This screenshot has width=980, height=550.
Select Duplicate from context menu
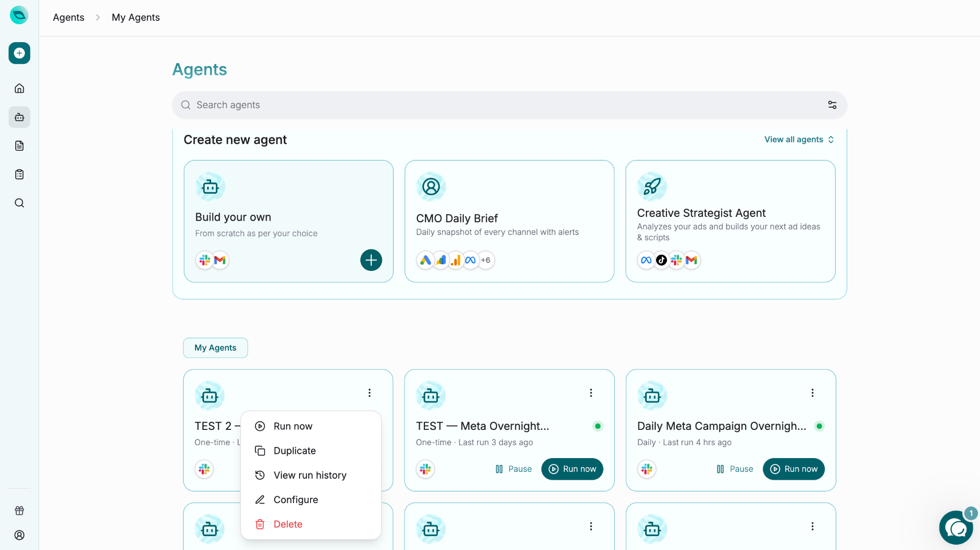pyautogui.click(x=311, y=450)
